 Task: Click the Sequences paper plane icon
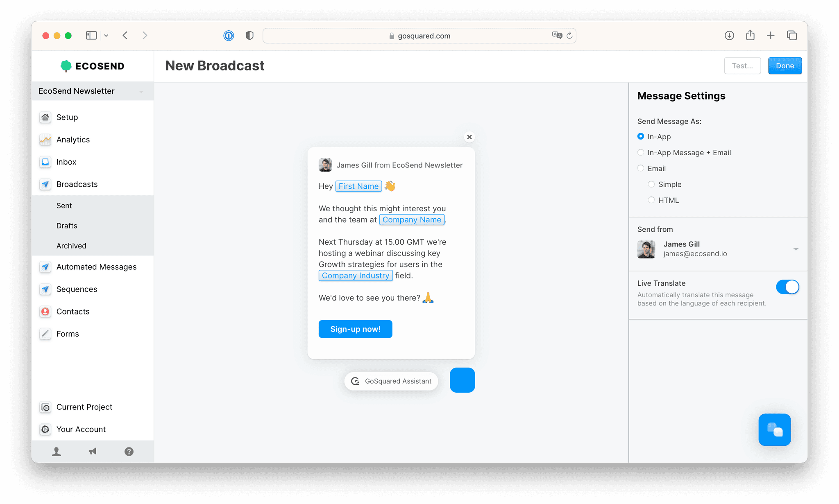coord(45,289)
